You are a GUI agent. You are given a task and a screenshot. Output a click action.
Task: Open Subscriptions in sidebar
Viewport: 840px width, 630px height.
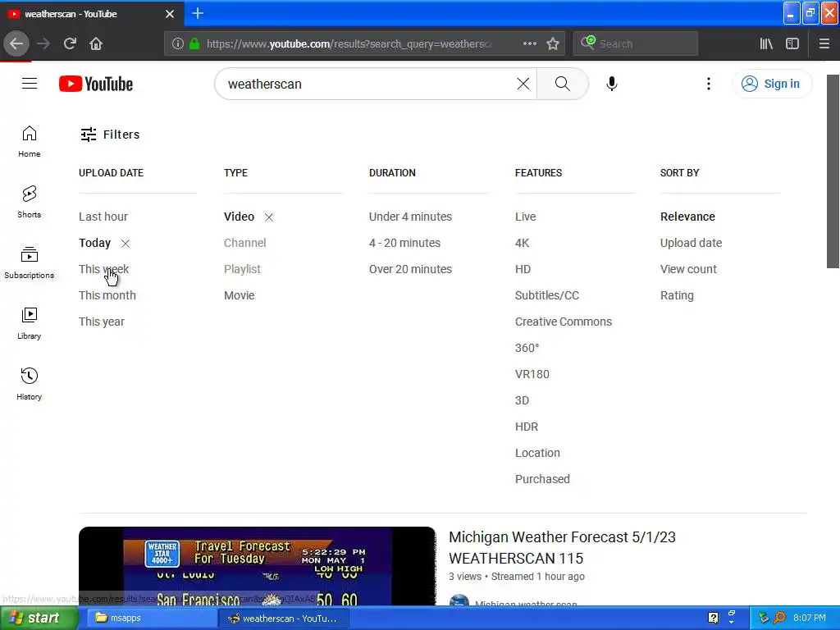tap(29, 262)
